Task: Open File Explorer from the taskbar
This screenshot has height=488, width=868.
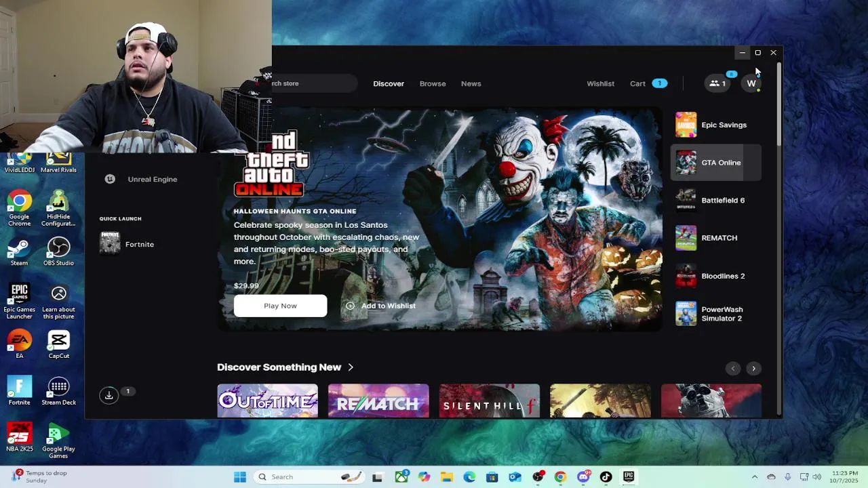Action: [x=447, y=477]
